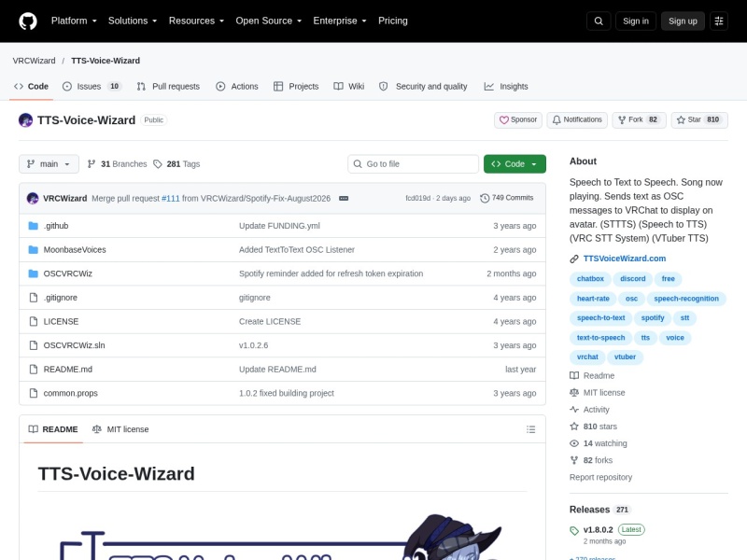Open the OSCVRCWiz folder

click(67, 273)
